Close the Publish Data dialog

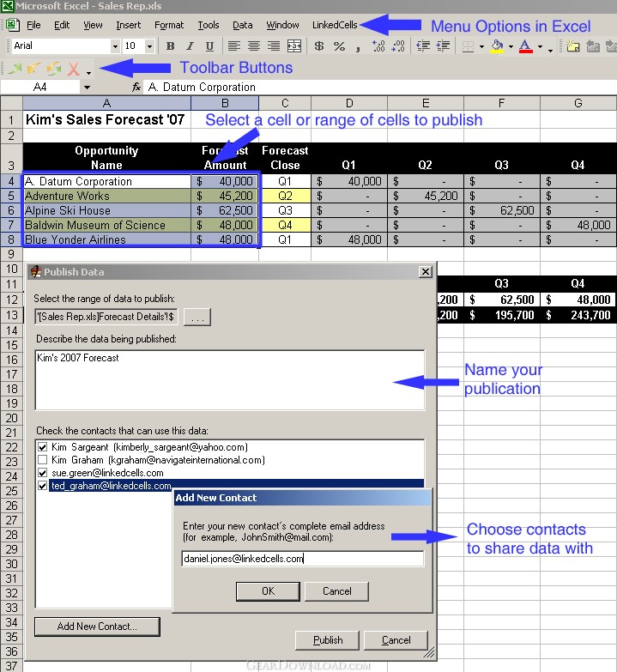(425, 272)
